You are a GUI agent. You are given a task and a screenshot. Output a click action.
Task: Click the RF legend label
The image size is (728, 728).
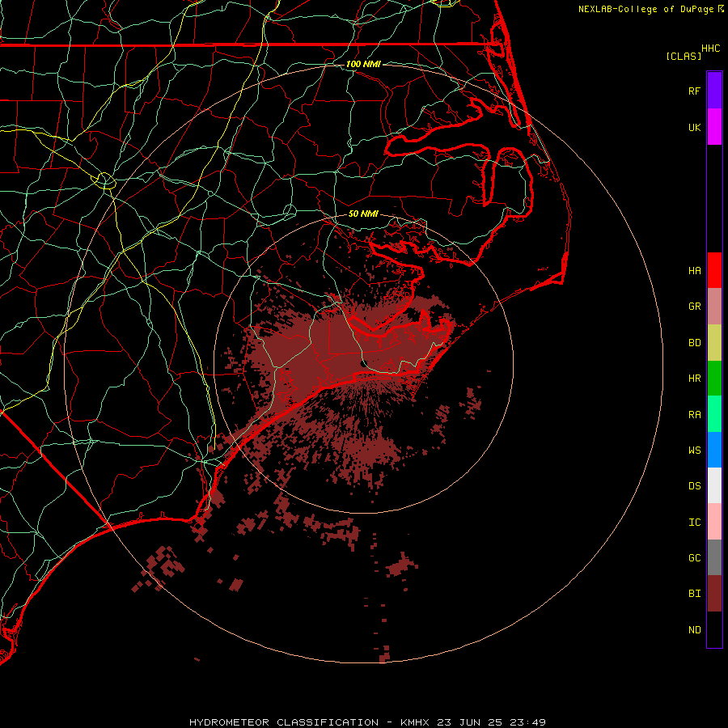point(694,91)
